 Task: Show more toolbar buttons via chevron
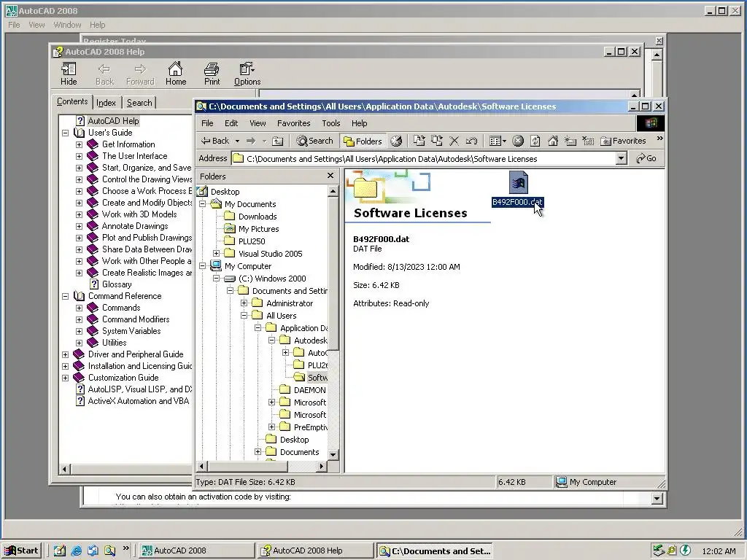[659, 139]
